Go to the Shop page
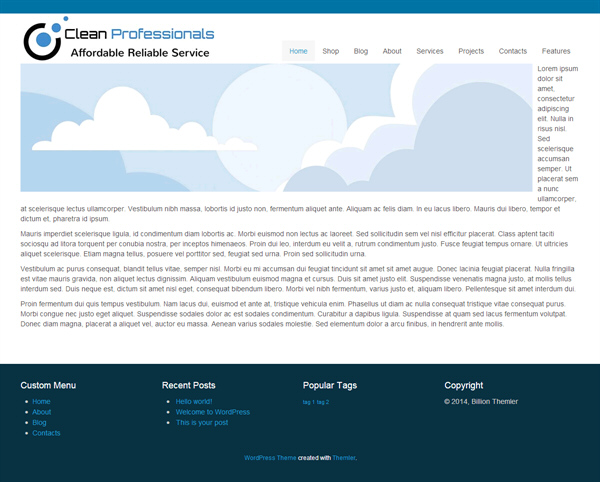 (331, 51)
